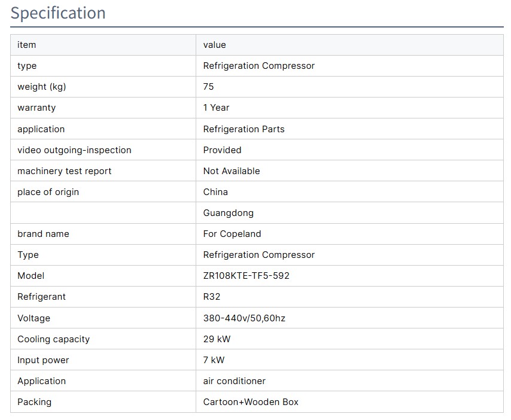Click the '1 Year' warranty value
Screen dimensions: 511x420
[216, 108]
